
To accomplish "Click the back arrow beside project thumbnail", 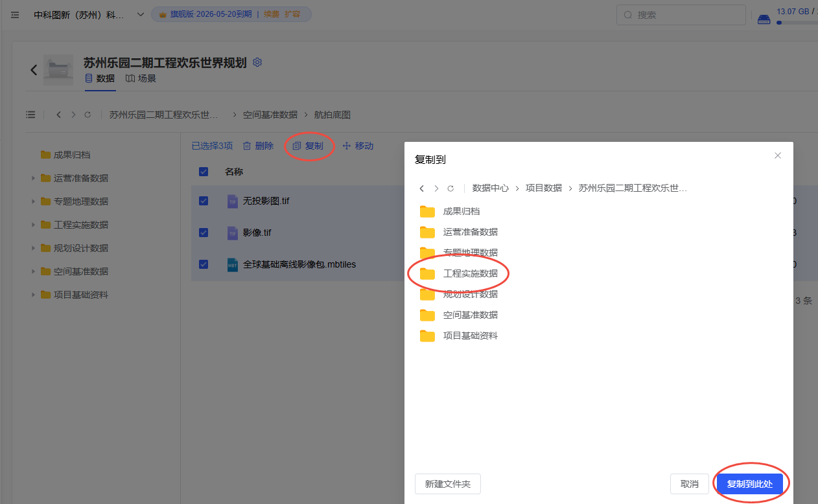I will (x=34, y=70).
